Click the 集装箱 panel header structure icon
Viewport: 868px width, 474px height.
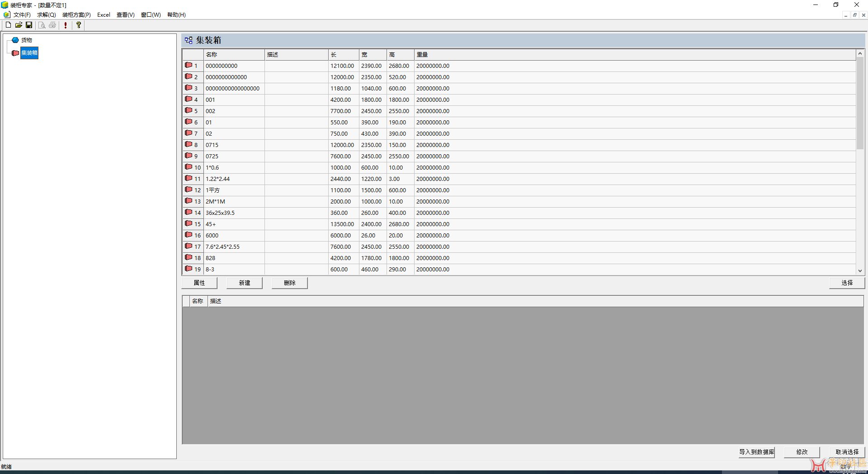tap(189, 40)
